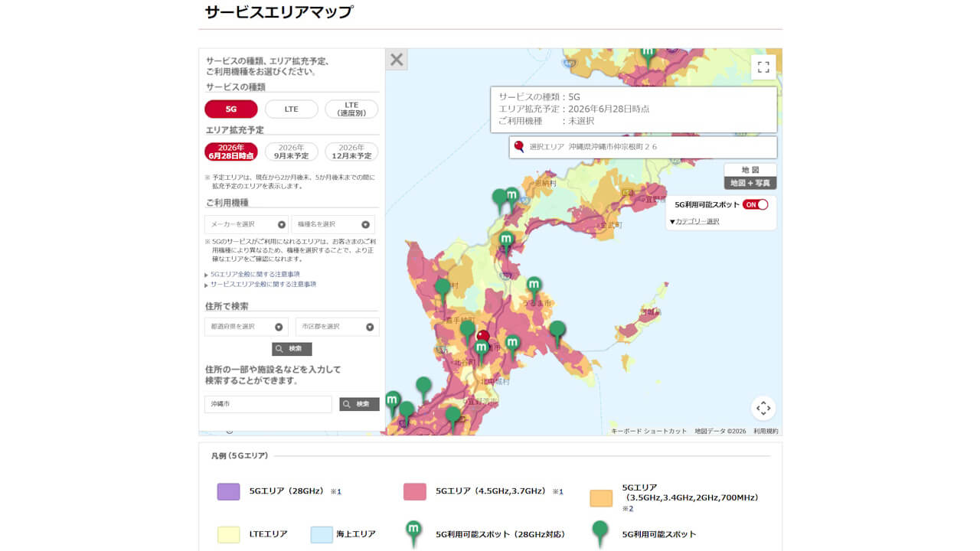The height and width of the screenshot is (551, 980).
Task: Click the 住所で検索 section heading
Action: coord(227,306)
